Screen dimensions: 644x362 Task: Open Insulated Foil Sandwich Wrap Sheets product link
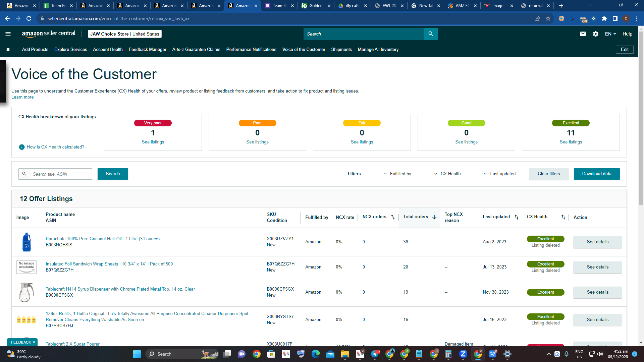(109, 264)
